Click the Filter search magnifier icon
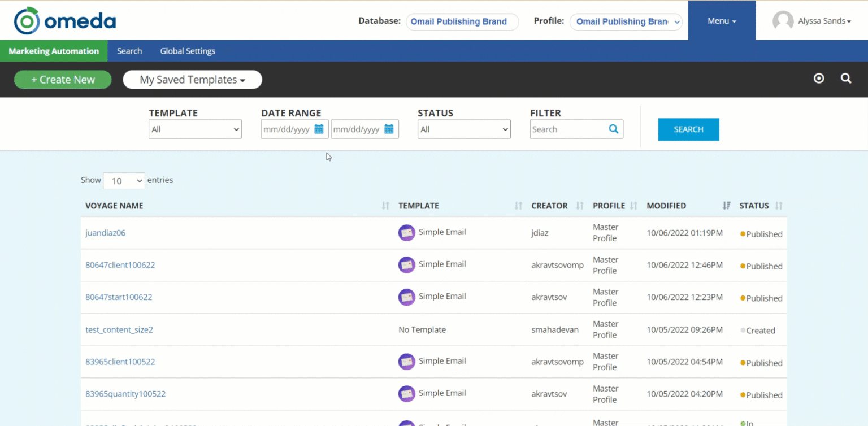The image size is (868, 426). pyautogui.click(x=613, y=129)
